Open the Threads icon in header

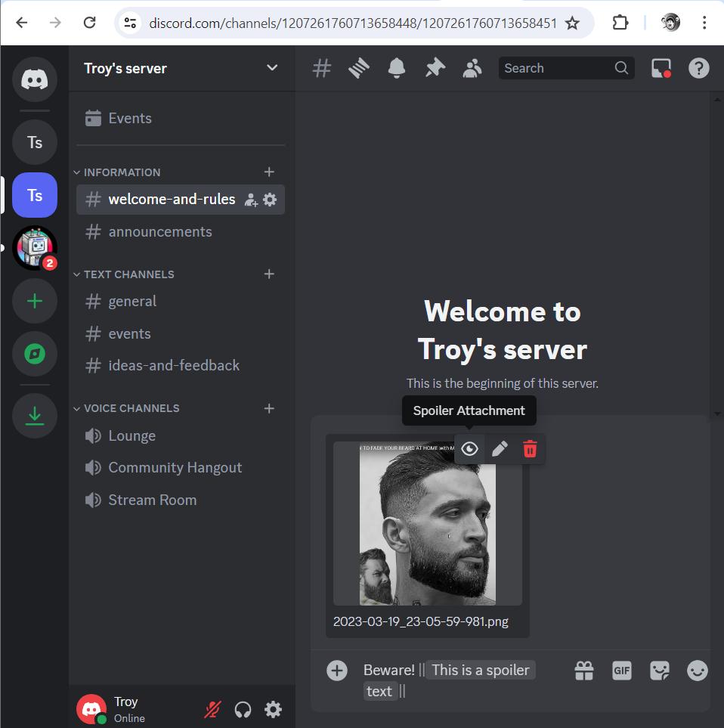[x=359, y=68]
